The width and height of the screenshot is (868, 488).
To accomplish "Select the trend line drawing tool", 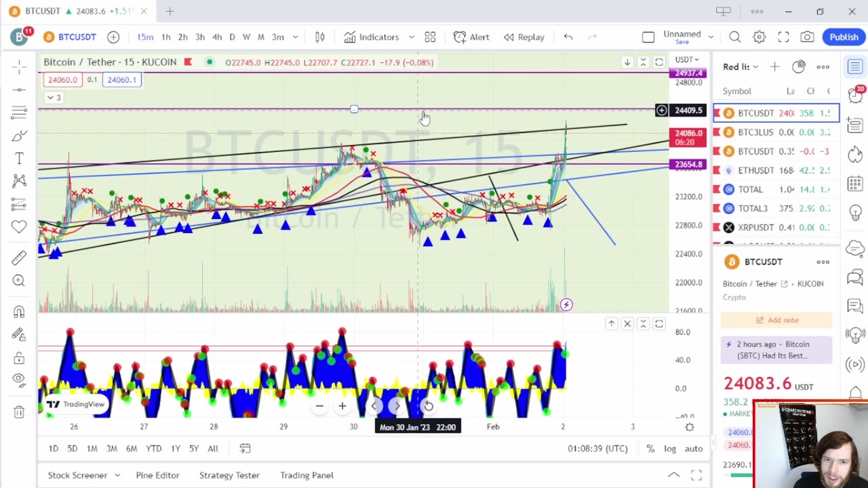I will (19, 89).
